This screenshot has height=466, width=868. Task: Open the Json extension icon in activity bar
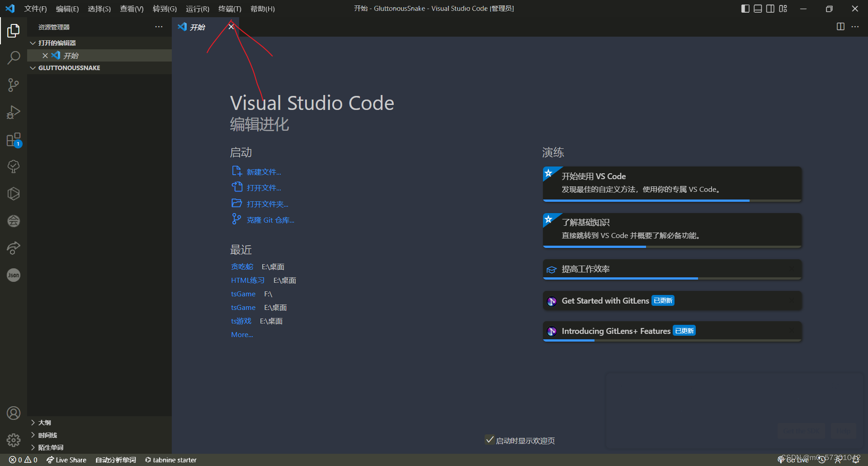[14, 275]
